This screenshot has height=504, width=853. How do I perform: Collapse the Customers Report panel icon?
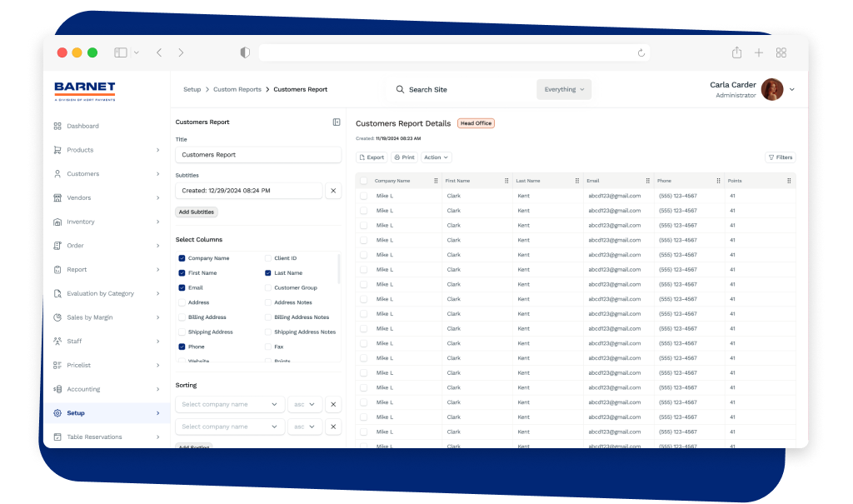[337, 122]
